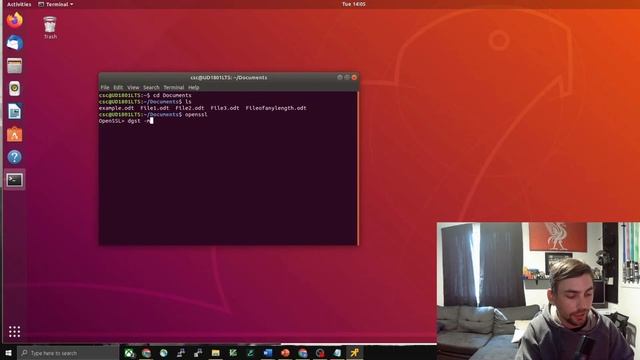The width and height of the screenshot is (640, 360).
Task: Select the yellow running figure taskbar icon
Action: pyautogui.click(x=354, y=353)
